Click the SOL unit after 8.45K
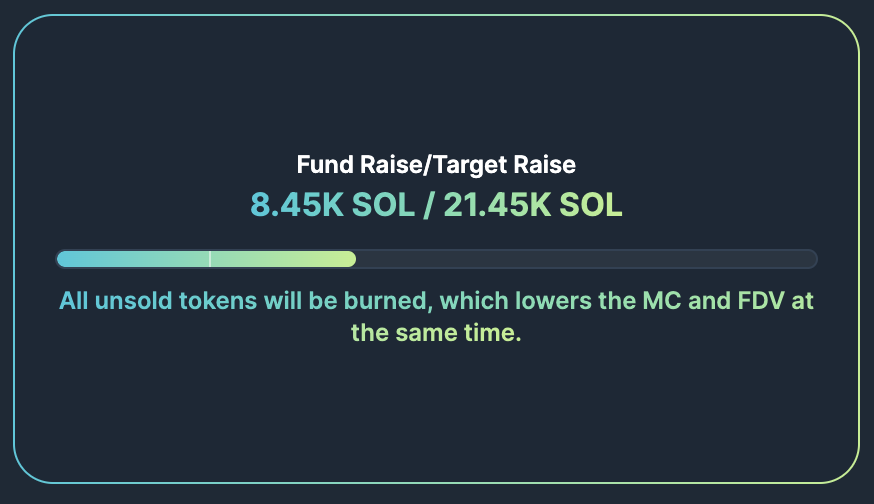Viewport: 874px width, 504px height. point(382,205)
